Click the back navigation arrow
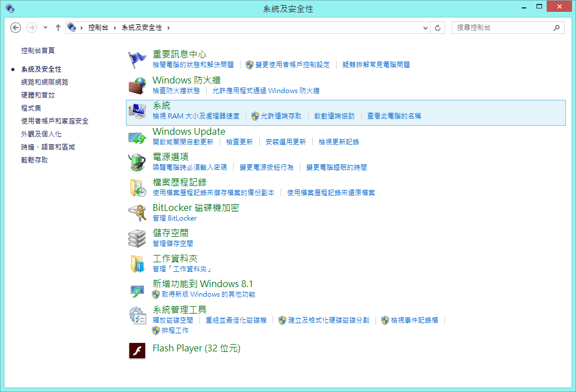 (15, 28)
